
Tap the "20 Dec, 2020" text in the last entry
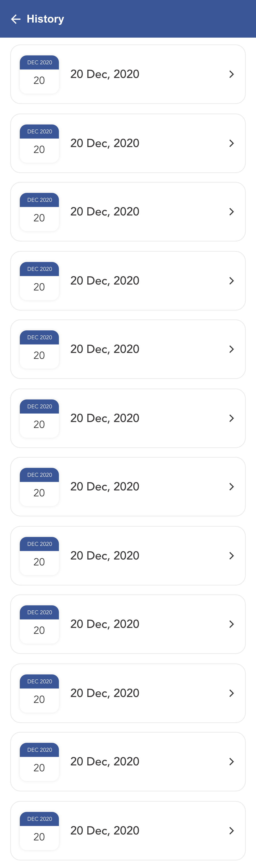point(105,831)
